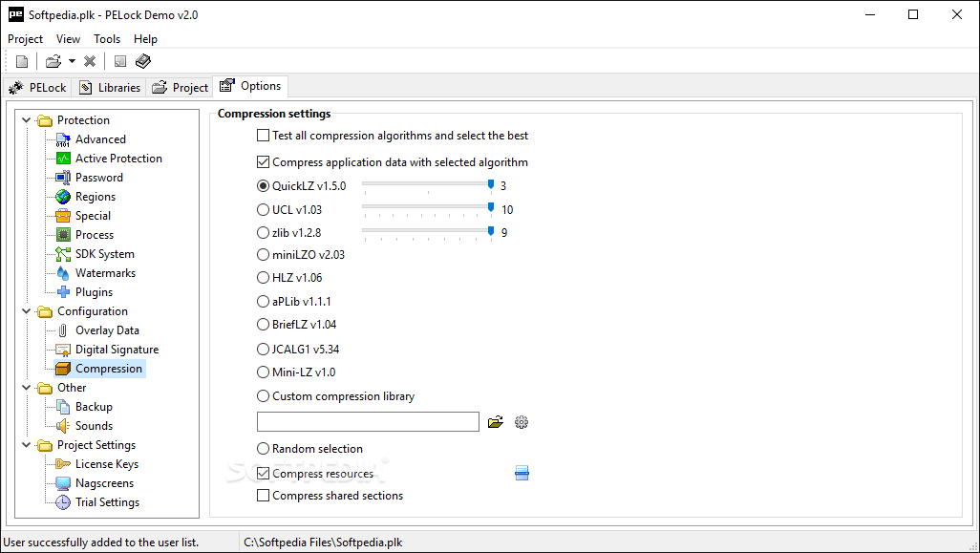
Task: Click the New project toolbar icon
Action: [22, 61]
